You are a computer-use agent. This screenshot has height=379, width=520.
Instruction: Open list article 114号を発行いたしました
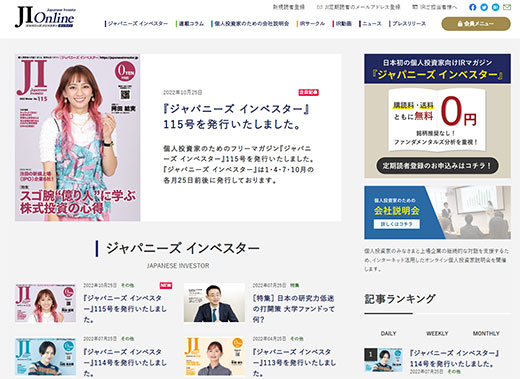pyautogui.click(x=125, y=362)
